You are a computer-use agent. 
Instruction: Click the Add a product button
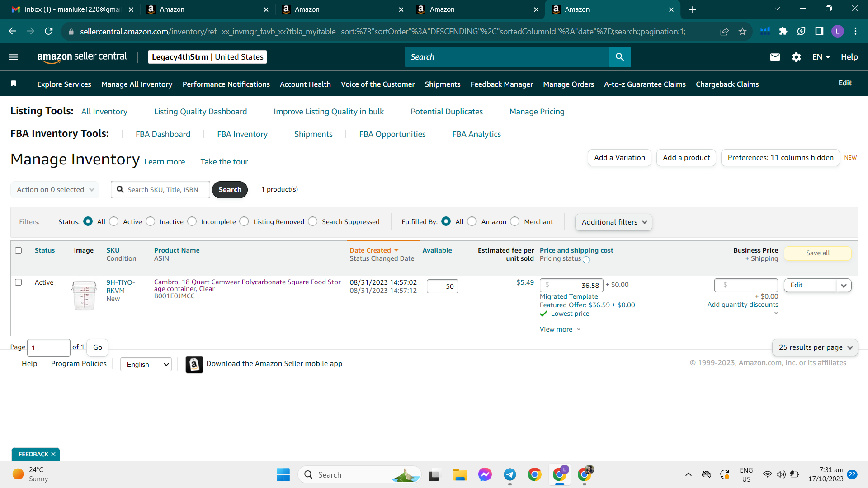click(x=686, y=158)
